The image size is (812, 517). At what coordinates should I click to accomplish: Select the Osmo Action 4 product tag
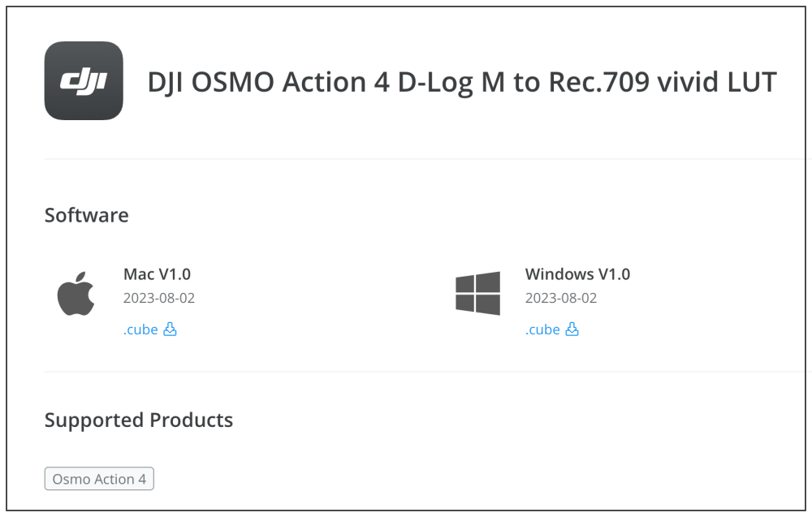click(x=99, y=479)
